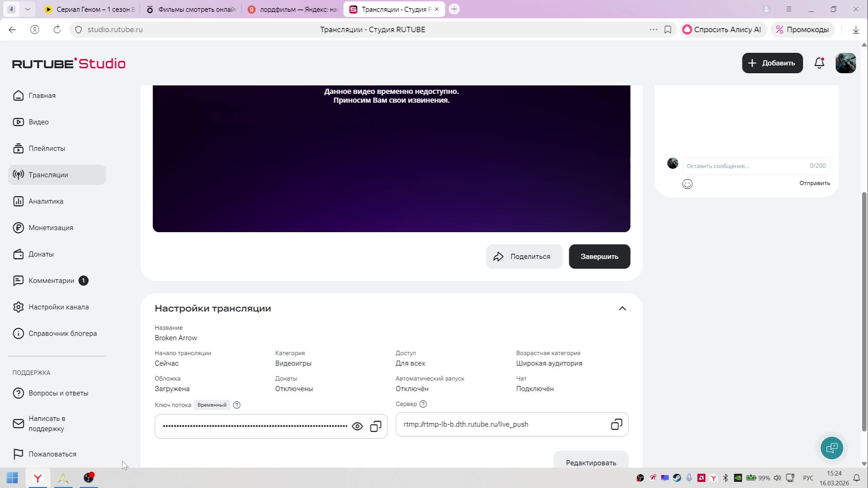Open Монетизация in the sidebar
The width and height of the screenshot is (868, 488).
tap(51, 228)
